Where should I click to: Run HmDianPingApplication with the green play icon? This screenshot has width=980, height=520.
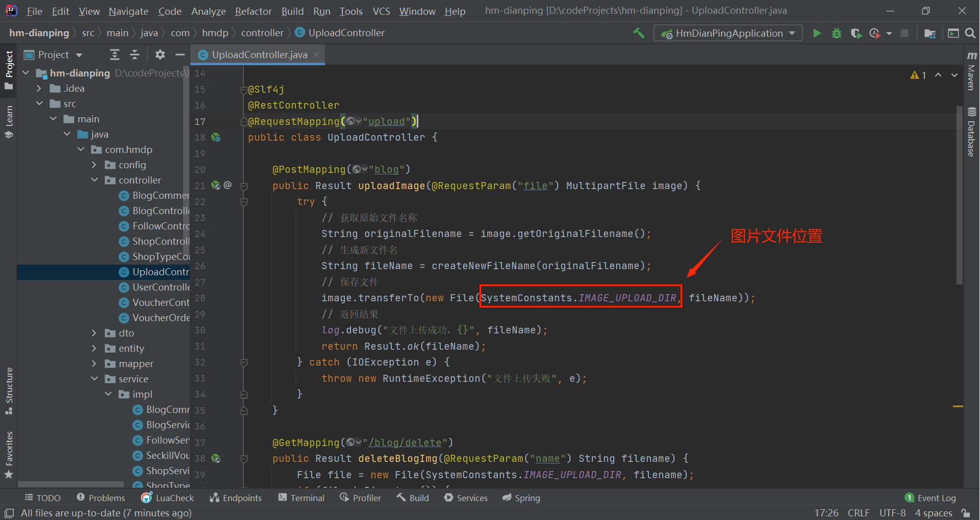click(x=817, y=33)
